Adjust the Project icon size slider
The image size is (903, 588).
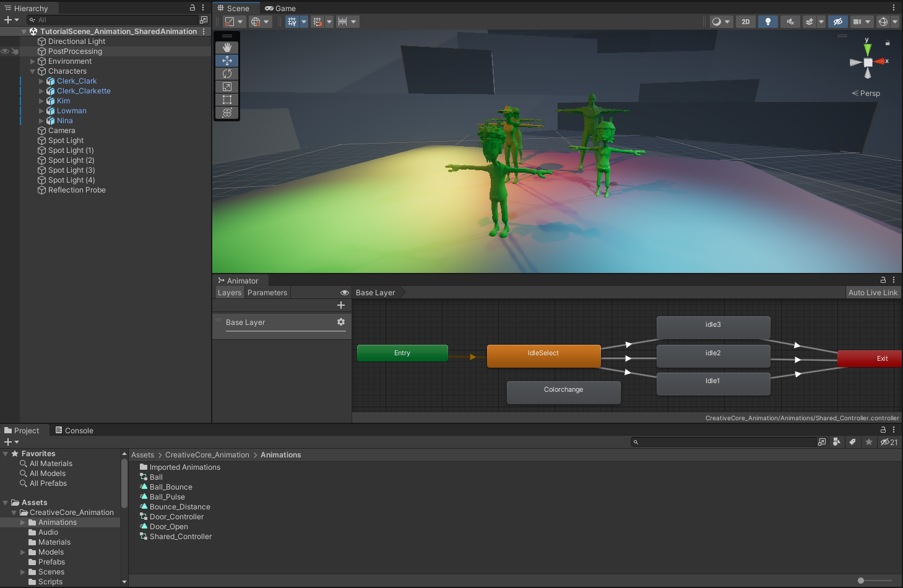pyautogui.click(x=861, y=581)
